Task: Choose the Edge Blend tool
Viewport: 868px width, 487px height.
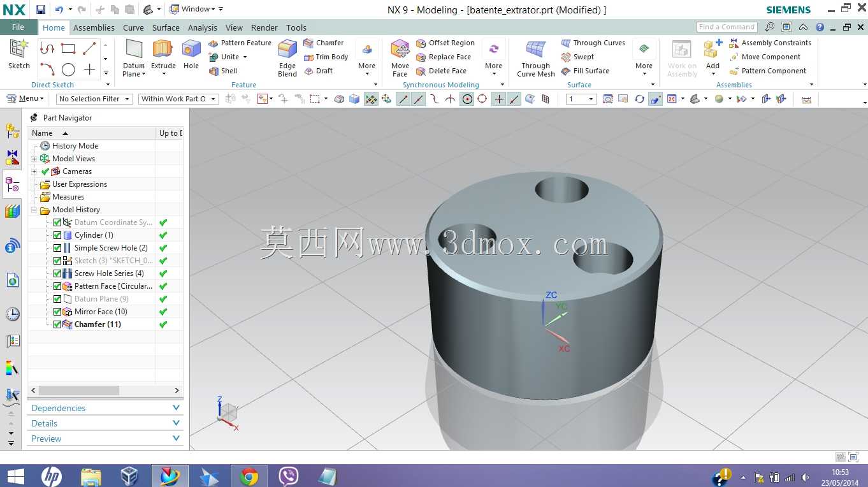Action: coord(287,59)
